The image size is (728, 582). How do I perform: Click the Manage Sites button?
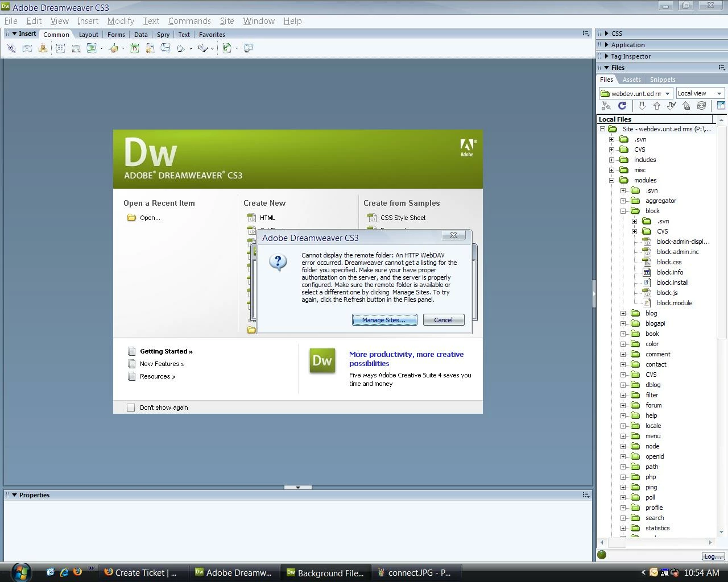point(384,320)
